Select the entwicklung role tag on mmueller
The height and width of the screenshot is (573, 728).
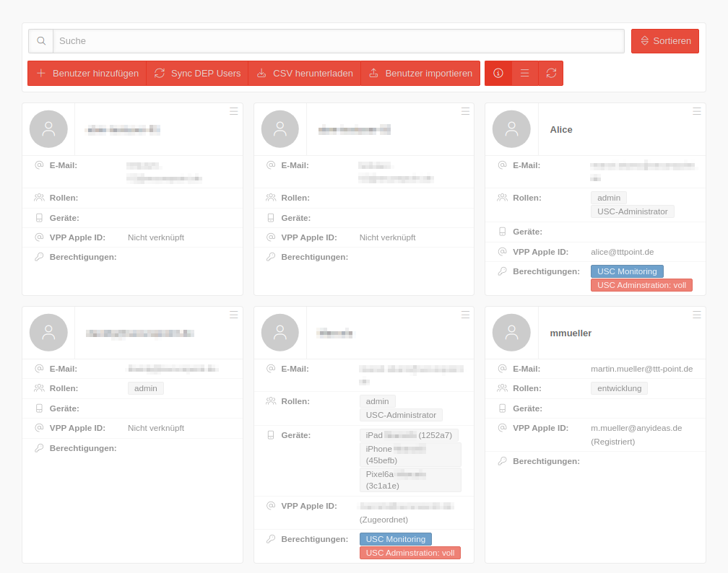tap(619, 388)
